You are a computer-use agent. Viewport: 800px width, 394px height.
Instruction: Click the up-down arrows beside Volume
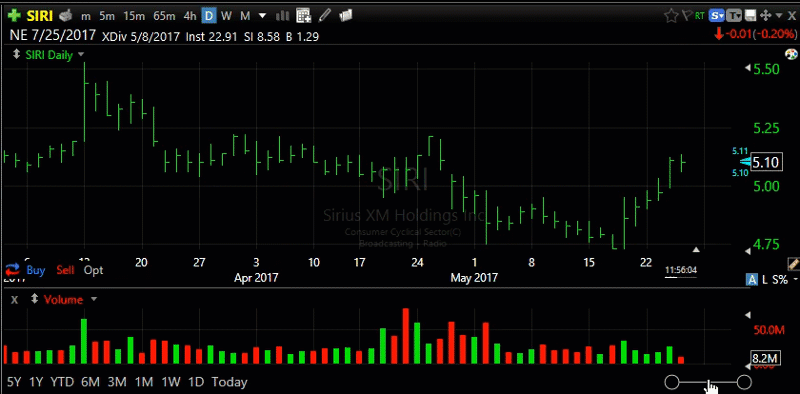(x=35, y=299)
